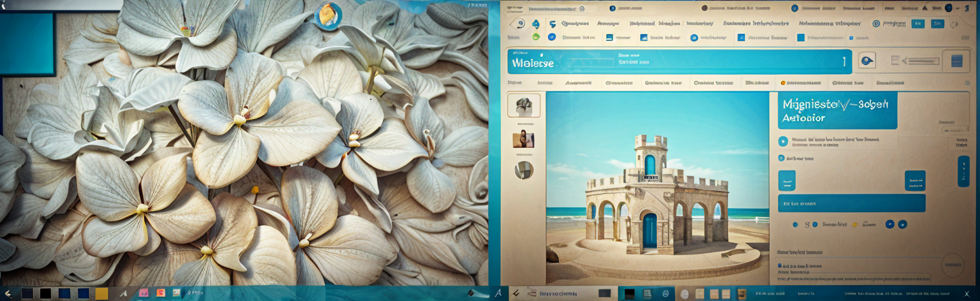Click the eye icon button right of the banner
980x301 pixels.
[x=866, y=61]
